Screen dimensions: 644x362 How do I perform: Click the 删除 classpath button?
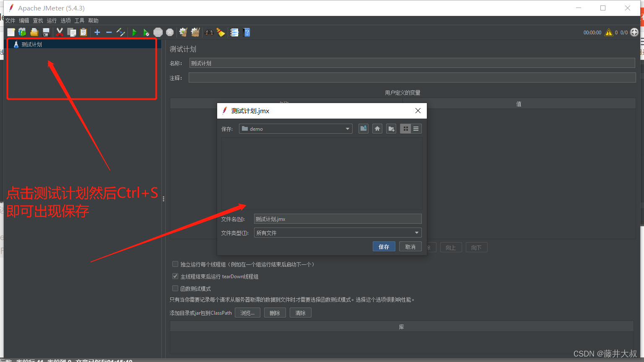coord(275,313)
